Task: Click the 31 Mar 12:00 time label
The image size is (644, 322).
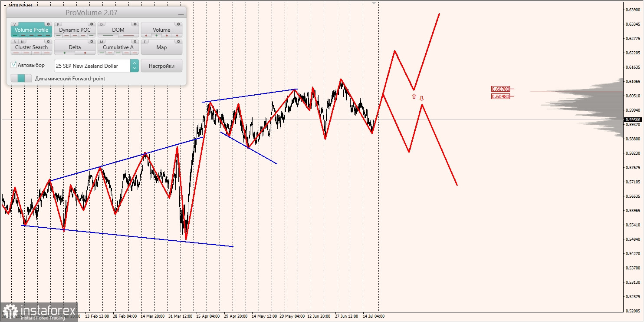Action: pyautogui.click(x=180, y=316)
